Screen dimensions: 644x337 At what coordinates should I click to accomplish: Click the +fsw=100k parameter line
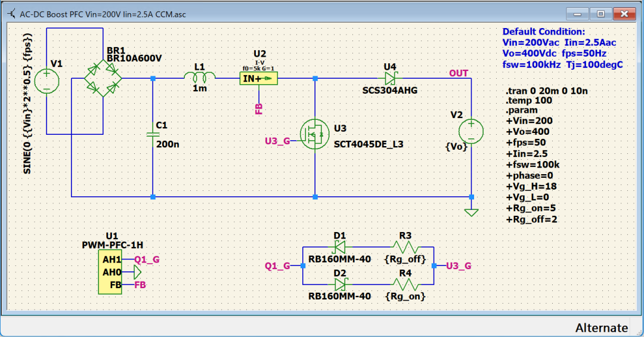pyautogui.click(x=532, y=165)
